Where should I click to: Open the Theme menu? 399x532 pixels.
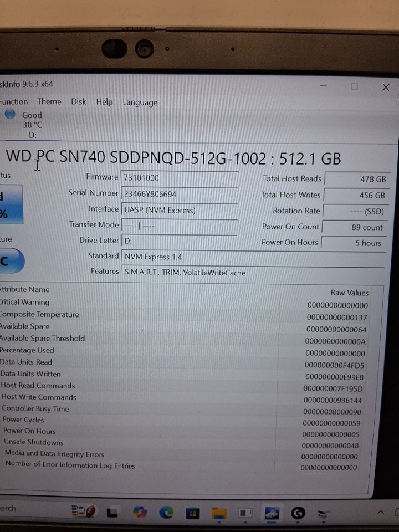click(49, 101)
